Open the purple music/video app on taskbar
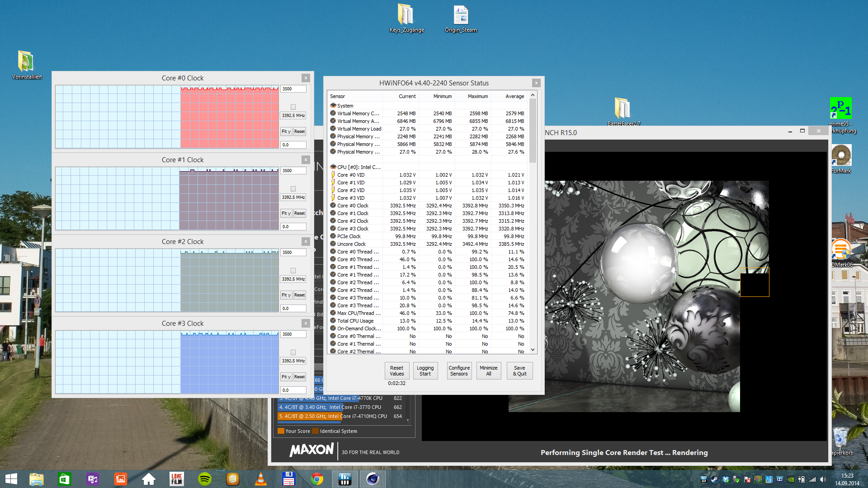This screenshot has width=868, height=488. click(93, 479)
